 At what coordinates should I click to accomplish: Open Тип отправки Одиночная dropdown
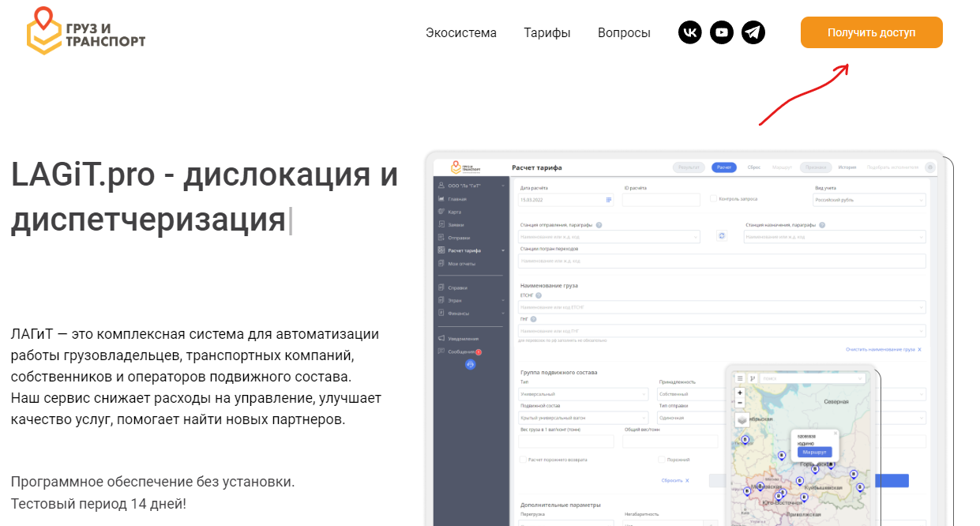pyautogui.click(x=692, y=417)
